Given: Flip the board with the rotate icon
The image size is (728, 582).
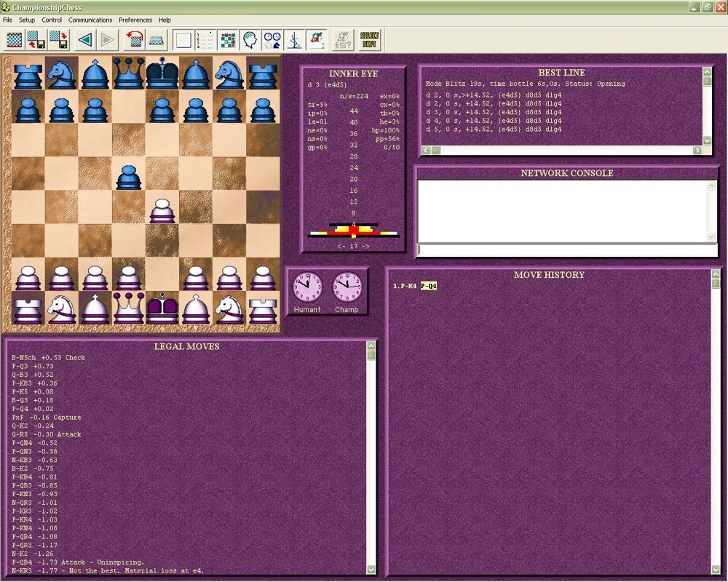Looking at the screenshot, I should pos(134,39).
